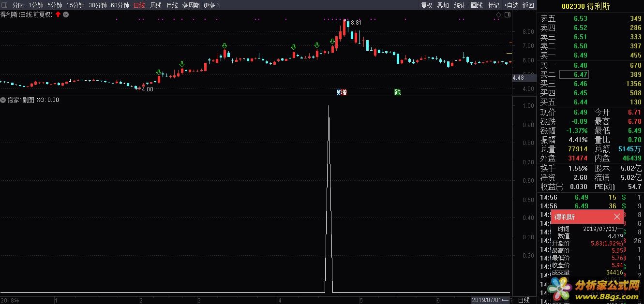Click the 现价 6.49 value
Image resolution: width=644 pixels, height=304 pixels.
(x=581, y=112)
